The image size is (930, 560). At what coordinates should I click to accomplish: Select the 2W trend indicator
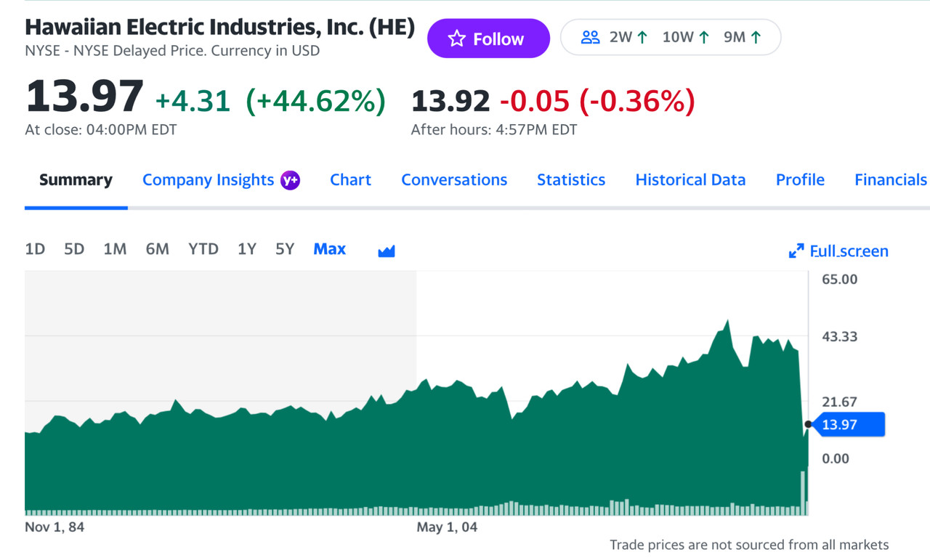pyautogui.click(x=628, y=37)
